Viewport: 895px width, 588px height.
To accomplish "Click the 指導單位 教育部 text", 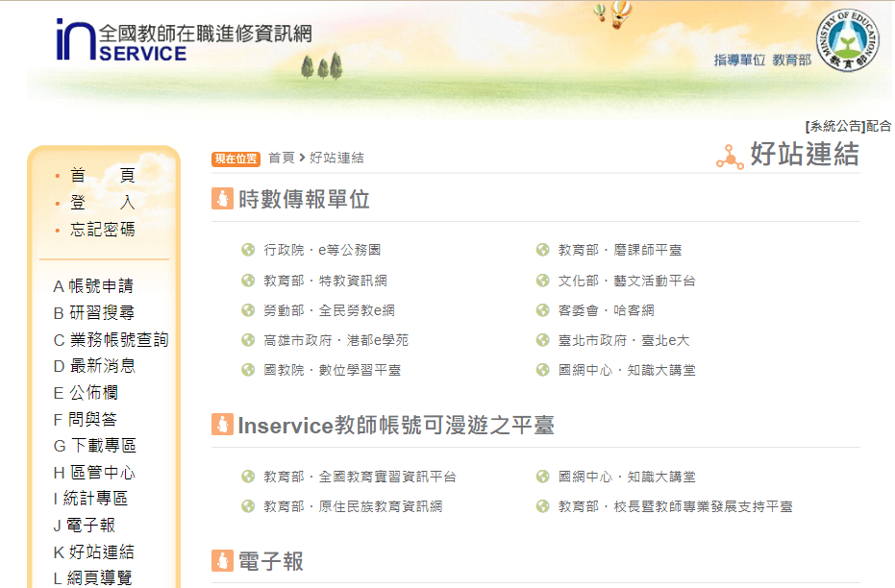I will (762, 60).
